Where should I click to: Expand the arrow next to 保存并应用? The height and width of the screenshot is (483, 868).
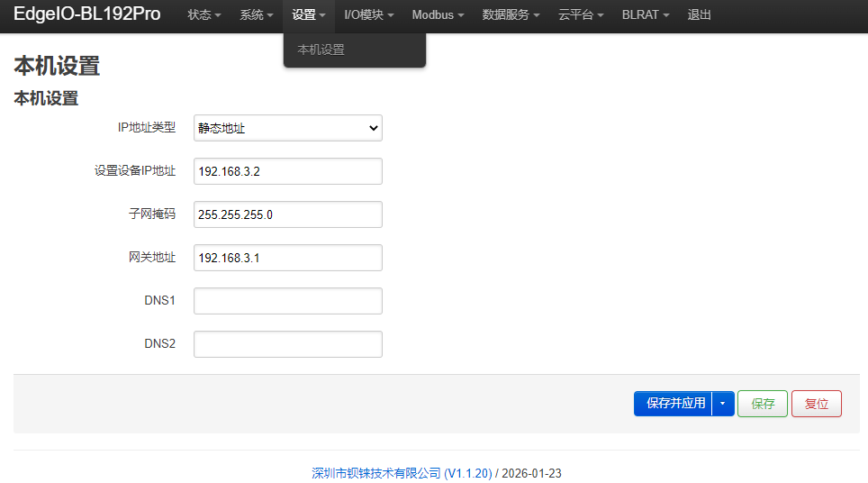(x=723, y=403)
